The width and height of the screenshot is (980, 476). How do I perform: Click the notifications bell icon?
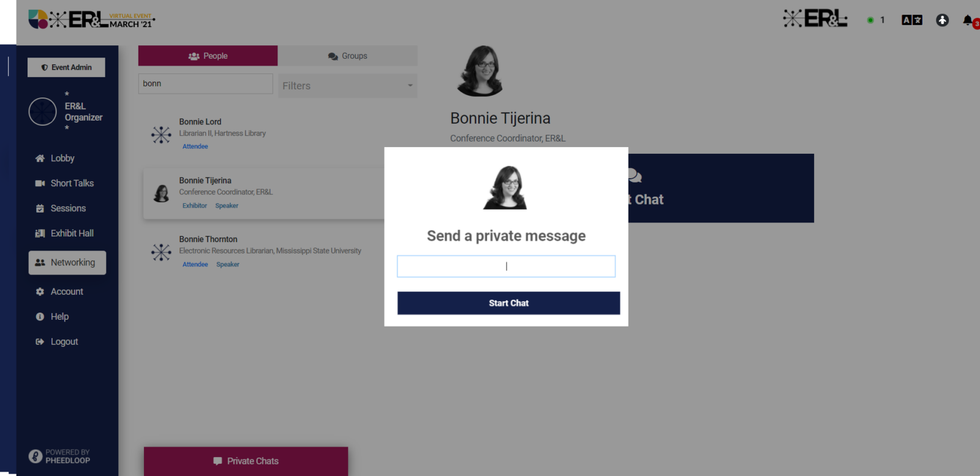pos(968,20)
